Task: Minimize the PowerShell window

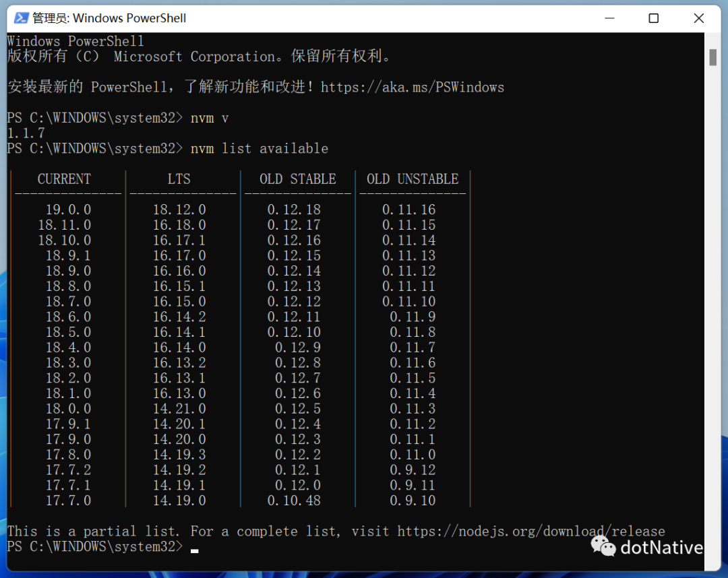Action: click(609, 18)
